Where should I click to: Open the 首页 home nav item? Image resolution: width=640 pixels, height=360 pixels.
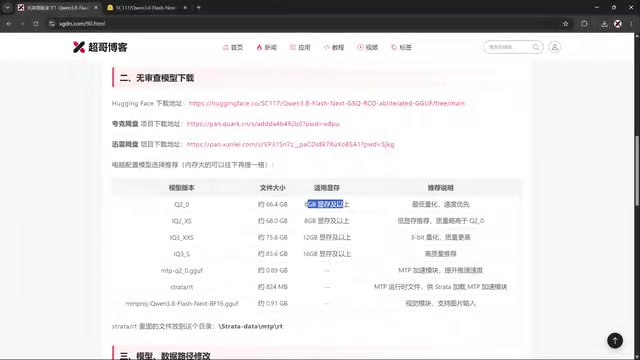point(233,47)
